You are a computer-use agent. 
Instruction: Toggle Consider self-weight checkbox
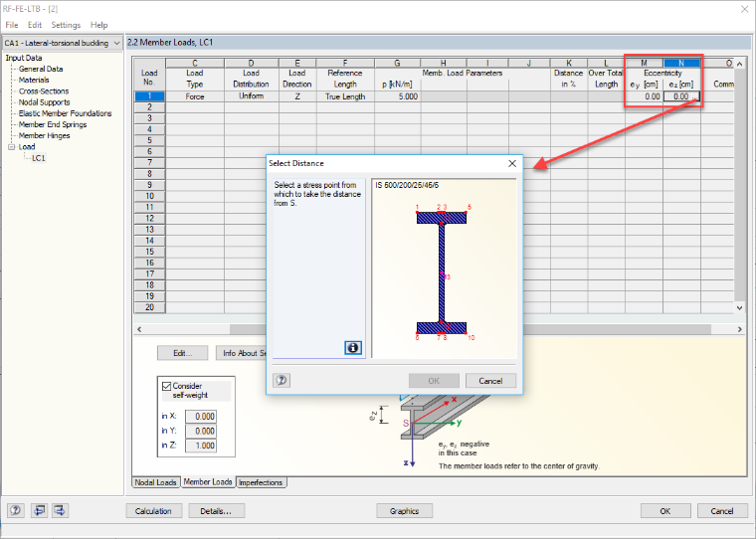(x=167, y=386)
